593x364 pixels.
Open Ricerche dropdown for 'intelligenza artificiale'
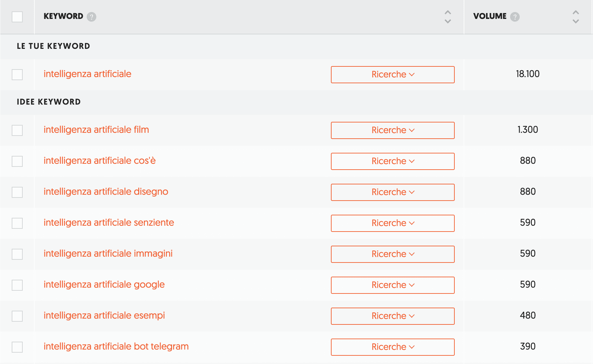click(392, 75)
